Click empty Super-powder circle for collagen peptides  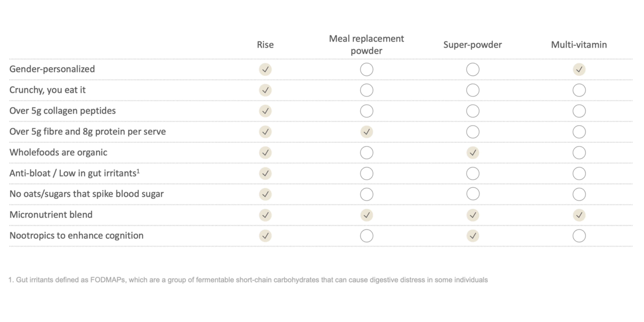pos(473,111)
